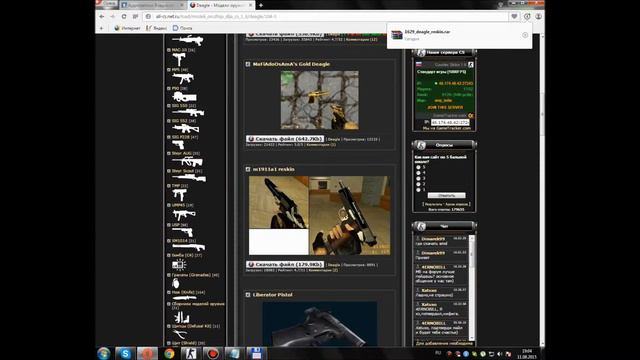Download the Gold Deagle file (642.7Kb)

tap(285, 139)
